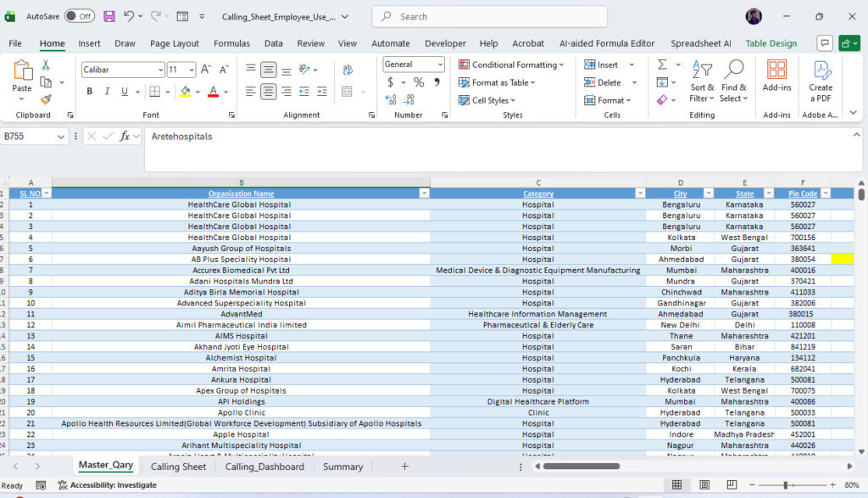Click the Orientation angled text icon
Screen dimensions: 868x498
pos(304,70)
